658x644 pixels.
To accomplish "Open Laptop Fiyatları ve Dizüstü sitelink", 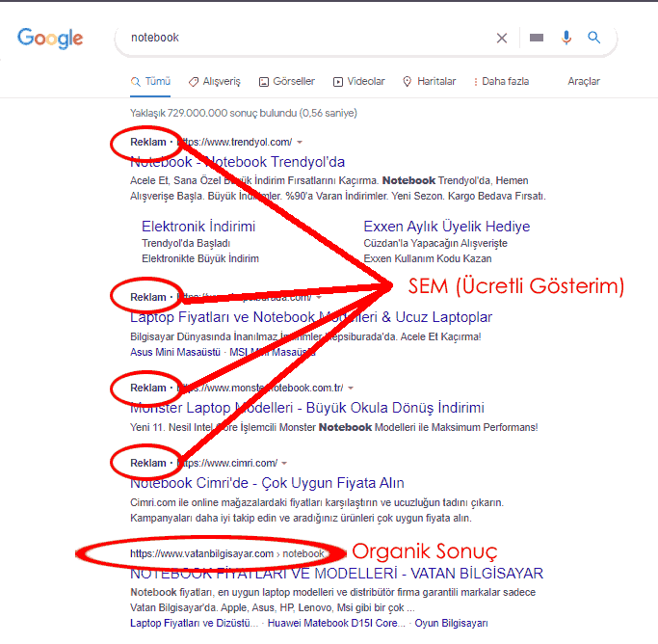I will [x=194, y=623].
